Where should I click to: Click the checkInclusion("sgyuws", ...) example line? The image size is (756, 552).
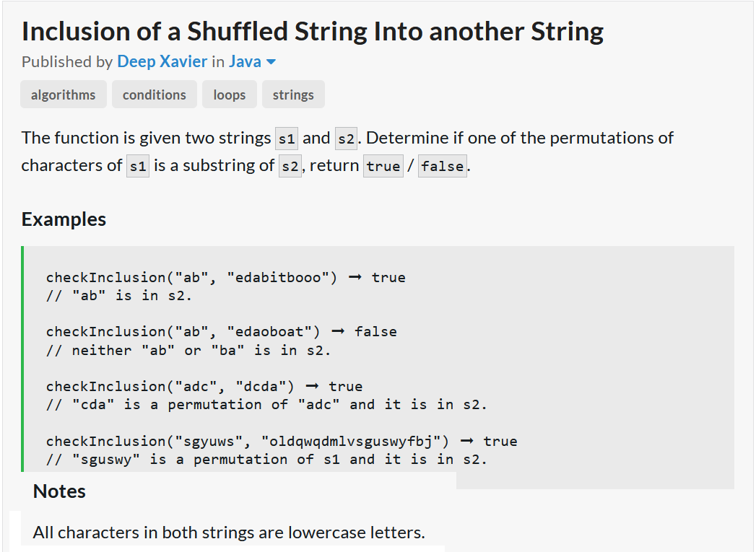282,442
